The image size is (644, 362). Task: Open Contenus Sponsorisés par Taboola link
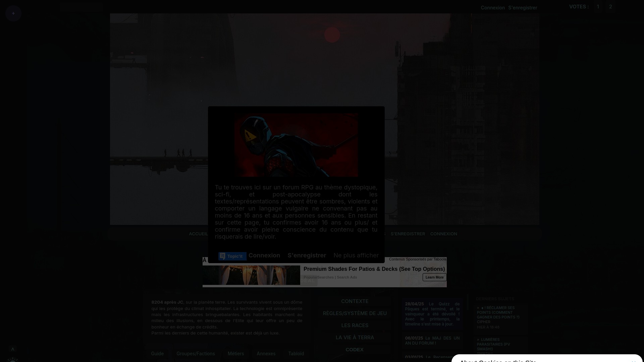pyautogui.click(x=418, y=259)
